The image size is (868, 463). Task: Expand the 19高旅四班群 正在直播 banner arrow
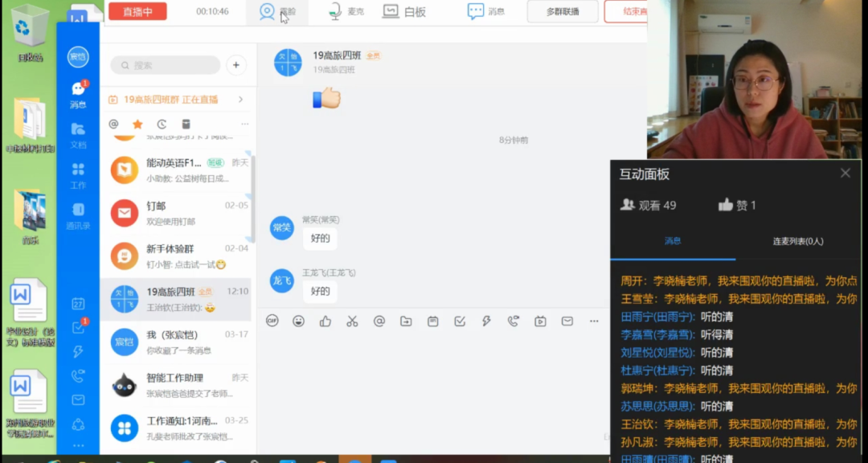point(240,100)
